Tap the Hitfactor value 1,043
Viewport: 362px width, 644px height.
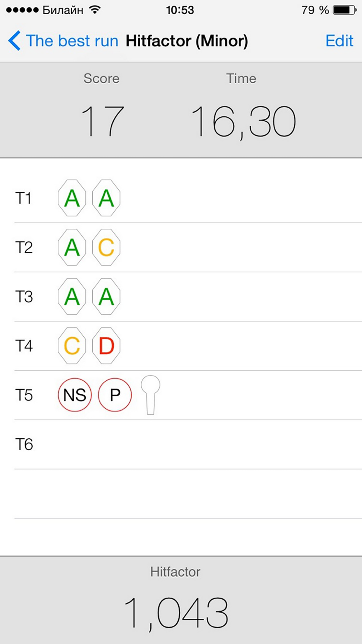(176, 612)
